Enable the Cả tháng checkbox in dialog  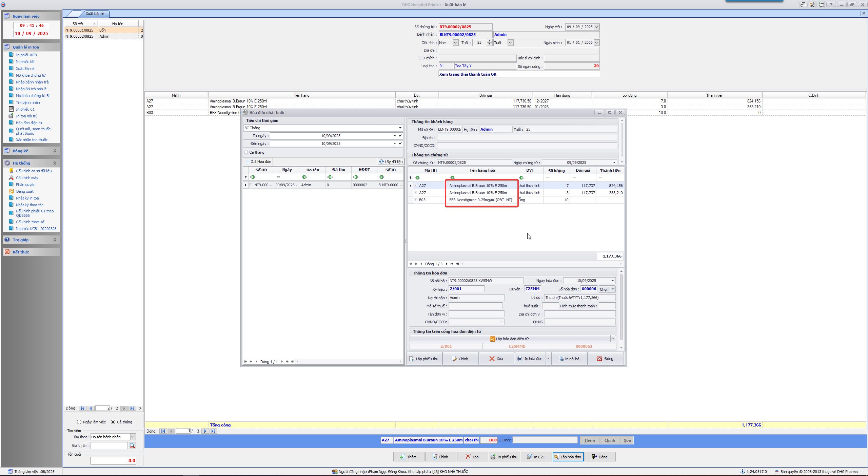pyautogui.click(x=246, y=152)
